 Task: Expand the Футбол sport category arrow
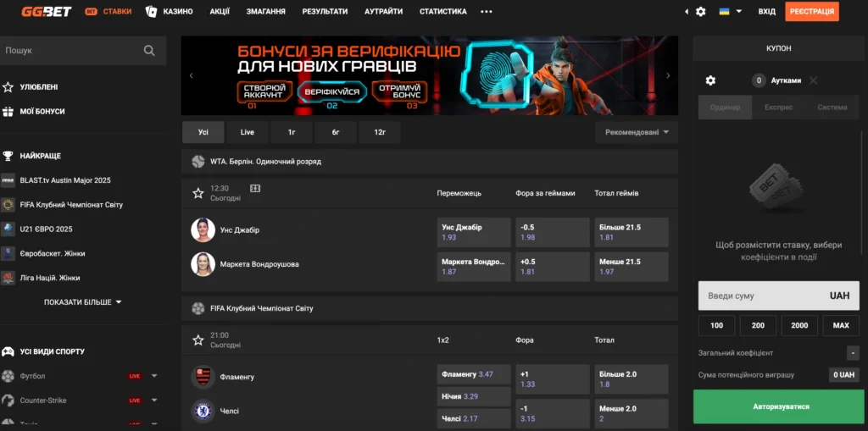point(154,376)
